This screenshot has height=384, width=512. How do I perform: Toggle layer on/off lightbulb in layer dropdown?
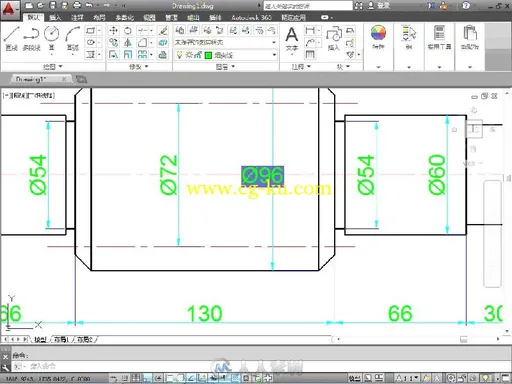[x=180, y=55]
